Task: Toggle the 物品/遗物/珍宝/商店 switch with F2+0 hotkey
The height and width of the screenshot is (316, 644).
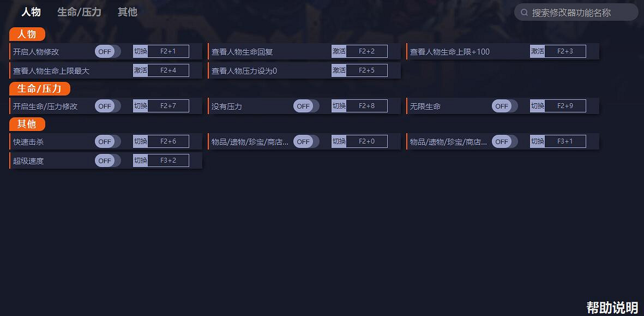Action: click(x=305, y=141)
